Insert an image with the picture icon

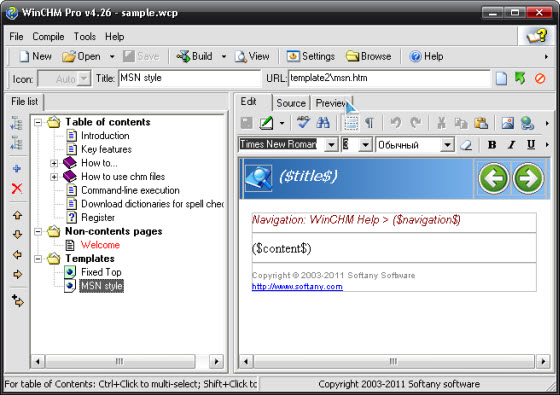click(x=508, y=123)
